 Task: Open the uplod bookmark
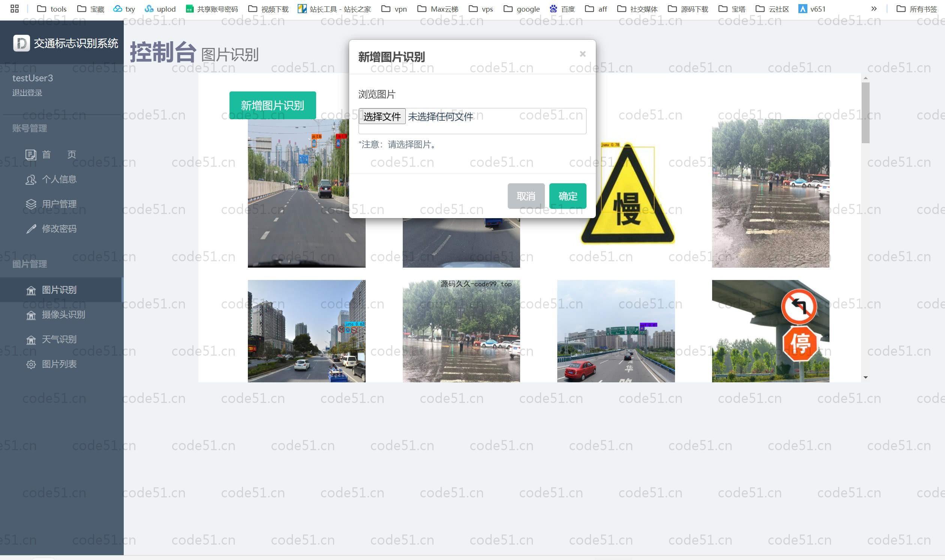(x=160, y=9)
